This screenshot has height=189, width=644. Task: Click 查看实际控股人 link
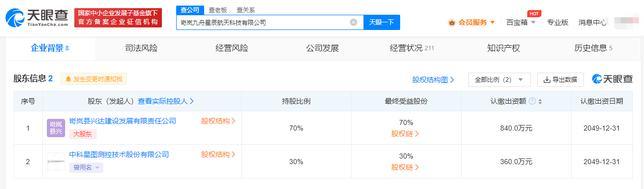(x=166, y=101)
